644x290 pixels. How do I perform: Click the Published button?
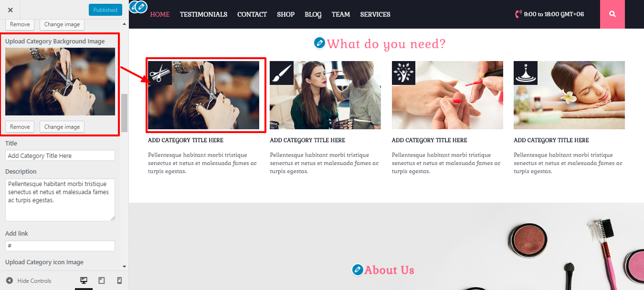106,10
